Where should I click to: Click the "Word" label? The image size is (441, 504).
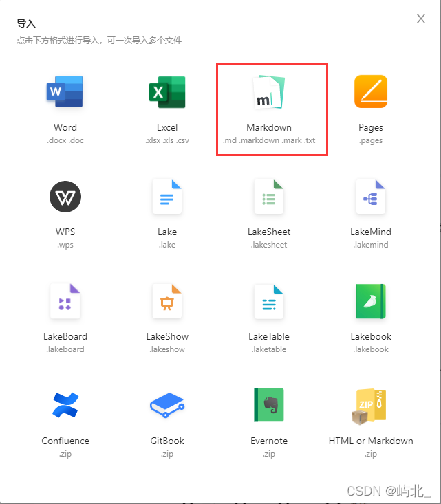(65, 127)
